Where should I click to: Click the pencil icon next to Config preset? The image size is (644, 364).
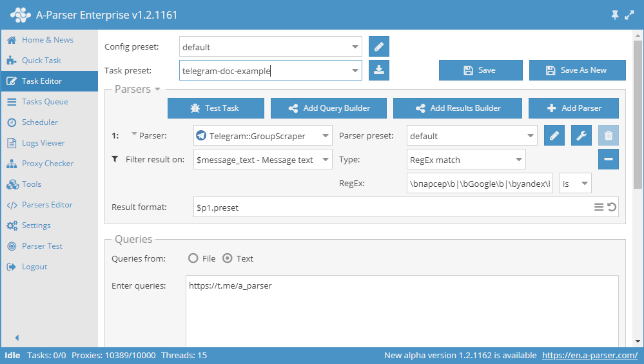coord(379,47)
